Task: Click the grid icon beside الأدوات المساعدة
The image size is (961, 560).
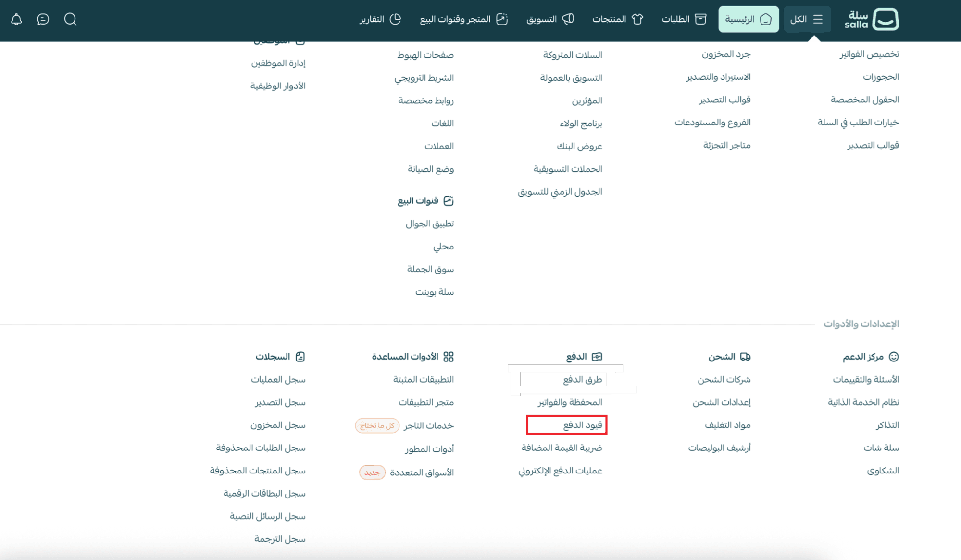Action: 448,357
